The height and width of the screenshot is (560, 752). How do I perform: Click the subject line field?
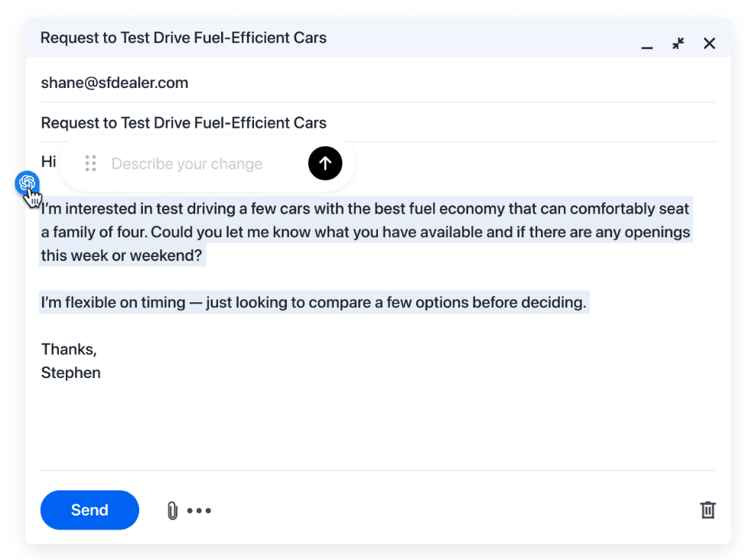[184, 122]
